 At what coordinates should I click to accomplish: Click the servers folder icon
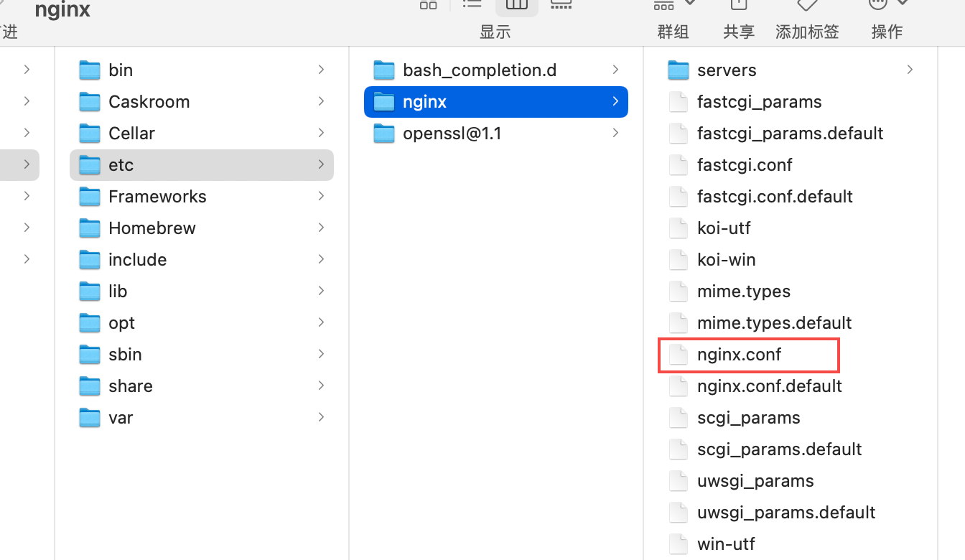(679, 70)
